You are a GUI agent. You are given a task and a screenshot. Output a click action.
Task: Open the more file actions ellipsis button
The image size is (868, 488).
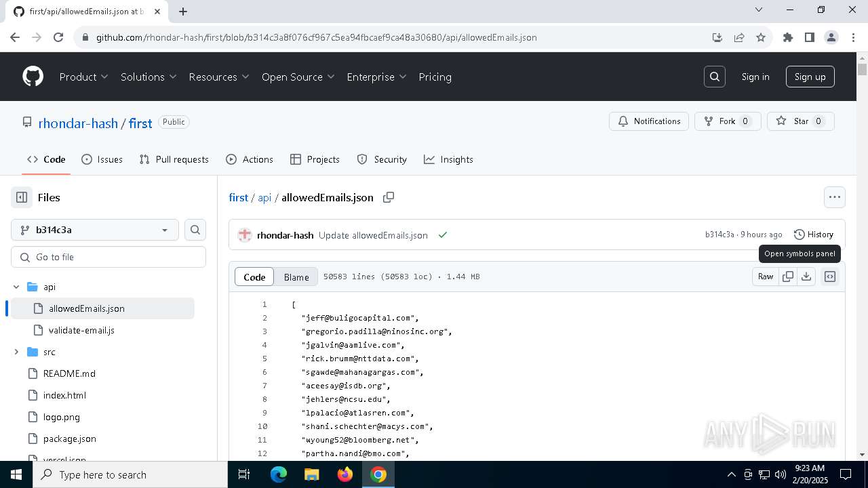tap(835, 197)
